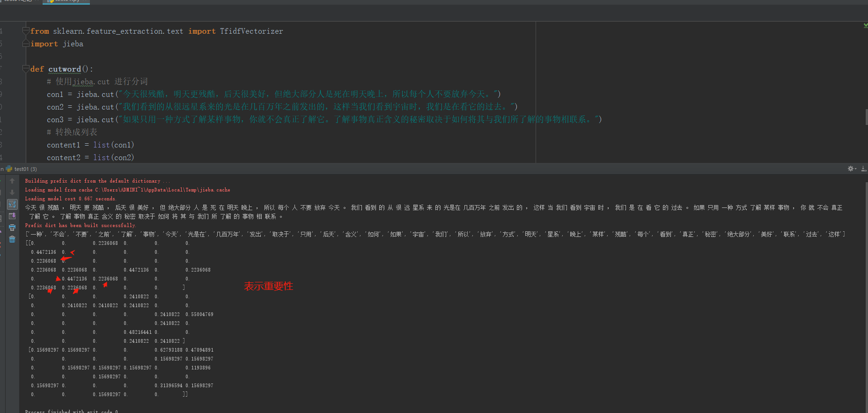
Task: Click 'Loading model cost 0.667 seconds' line
Action: pyautogui.click(x=70, y=199)
